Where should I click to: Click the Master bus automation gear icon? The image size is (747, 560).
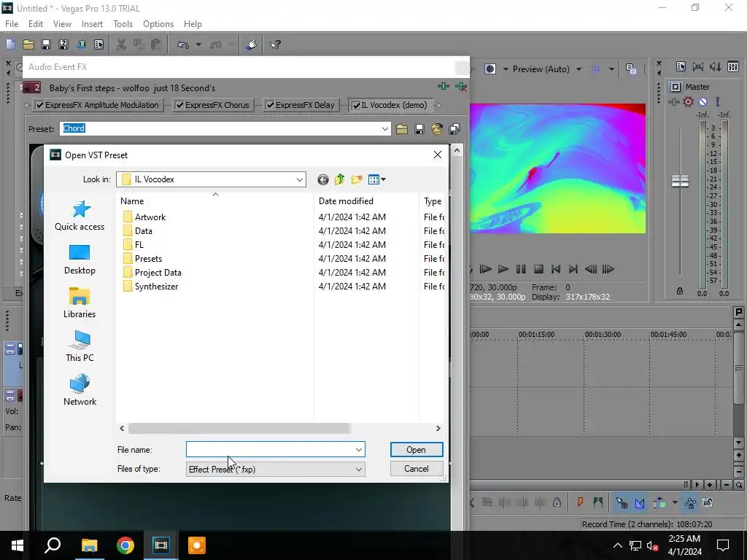coord(688,101)
